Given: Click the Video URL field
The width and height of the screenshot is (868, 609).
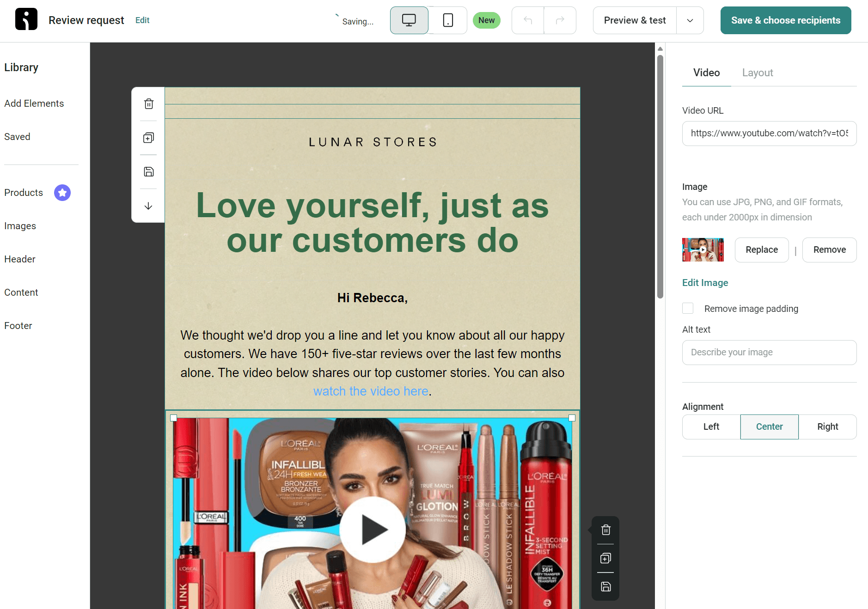Looking at the screenshot, I should click(769, 134).
